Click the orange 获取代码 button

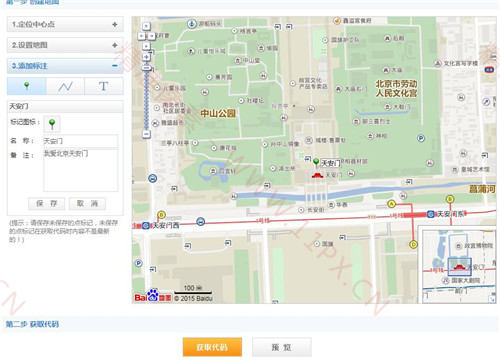point(212,347)
